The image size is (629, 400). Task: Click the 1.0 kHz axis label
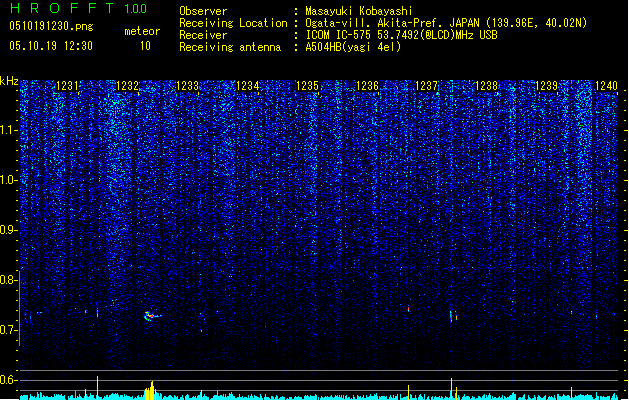(x=9, y=180)
